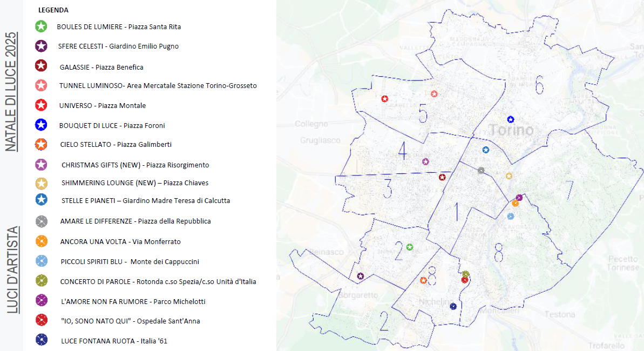Click the 'NATALE DI LUCE 2025' vertical heading
Image resolution: width=644 pixels, height=351 pixels.
(11, 92)
